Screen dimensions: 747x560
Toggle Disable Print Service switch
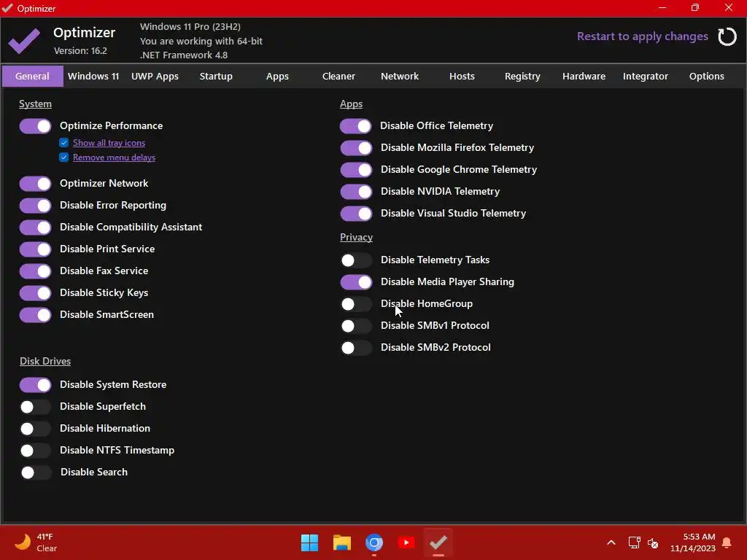[x=35, y=249]
